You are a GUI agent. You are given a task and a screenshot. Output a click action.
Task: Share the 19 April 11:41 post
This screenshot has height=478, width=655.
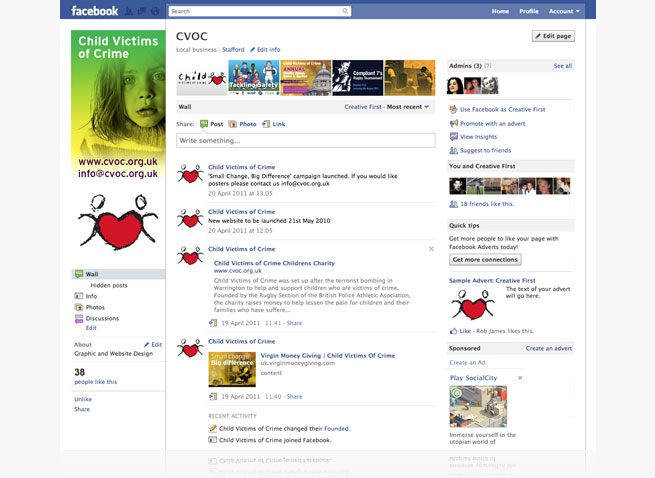coord(294,323)
